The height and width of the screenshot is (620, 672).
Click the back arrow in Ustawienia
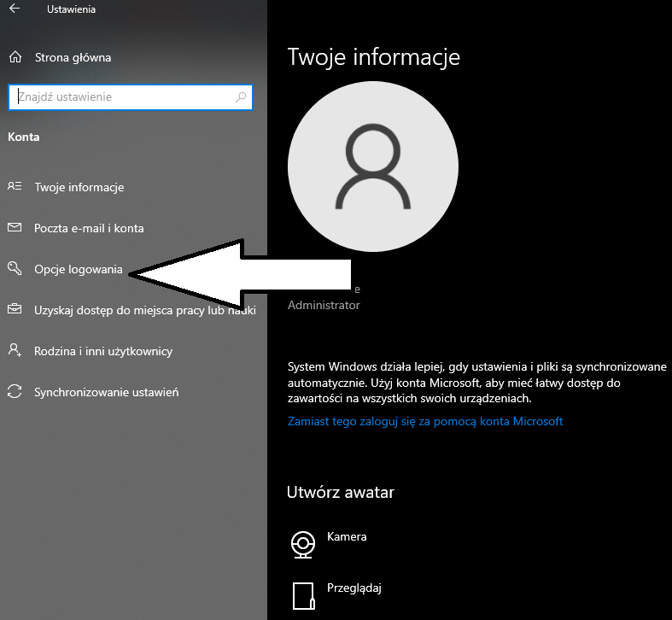click(x=15, y=9)
